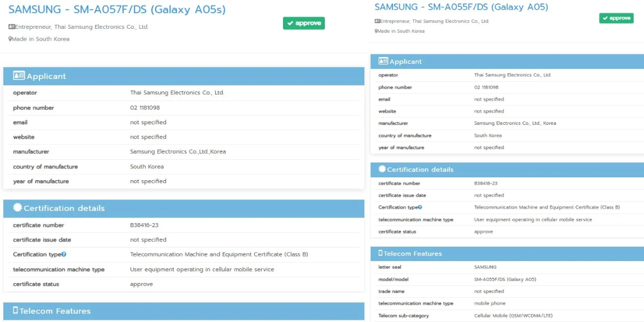The image size is (644, 322).
Task: Select model value SM-A055F/DS (Galaxy A05)
Action: point(505,279)
